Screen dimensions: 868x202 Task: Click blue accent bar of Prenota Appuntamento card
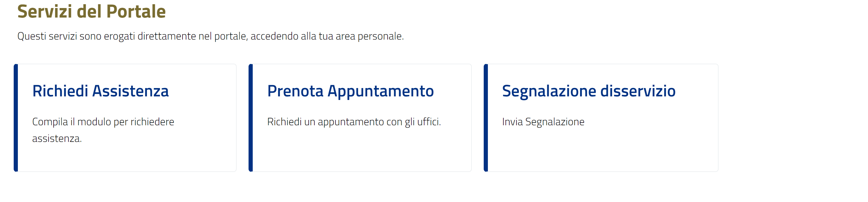(251, 118)
